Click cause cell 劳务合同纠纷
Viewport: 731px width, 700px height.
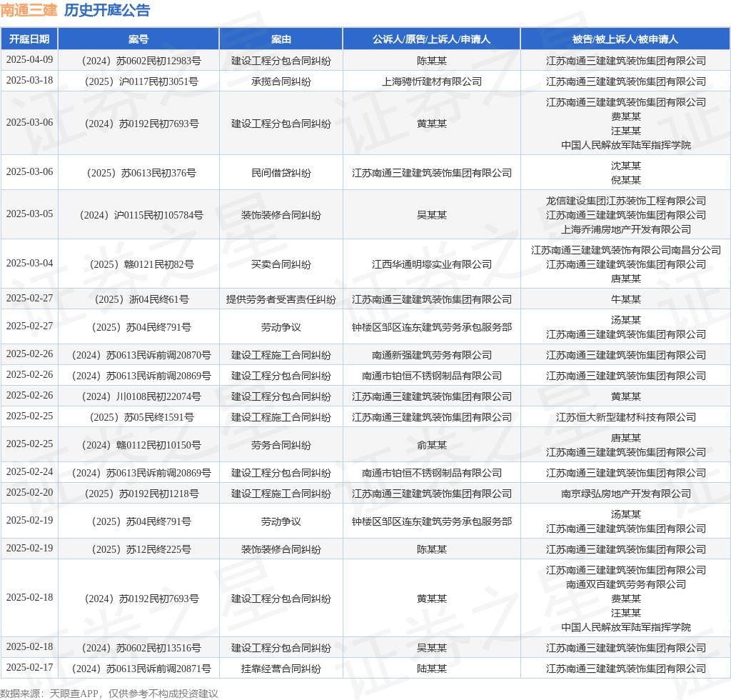pyautogui.click(x=281, y=446)
